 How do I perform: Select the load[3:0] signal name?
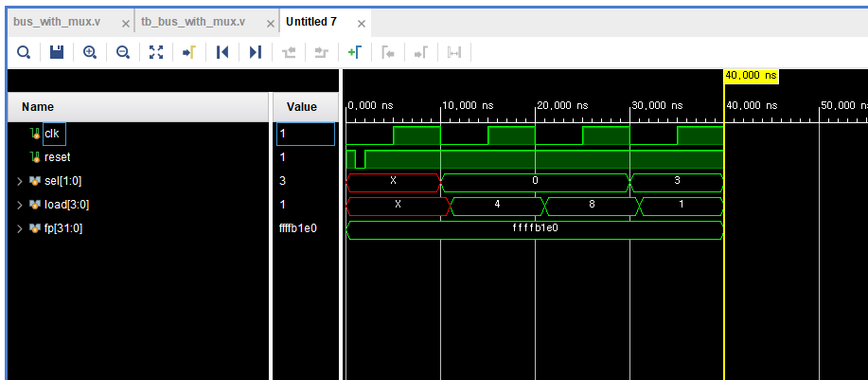tap(66, 205)
